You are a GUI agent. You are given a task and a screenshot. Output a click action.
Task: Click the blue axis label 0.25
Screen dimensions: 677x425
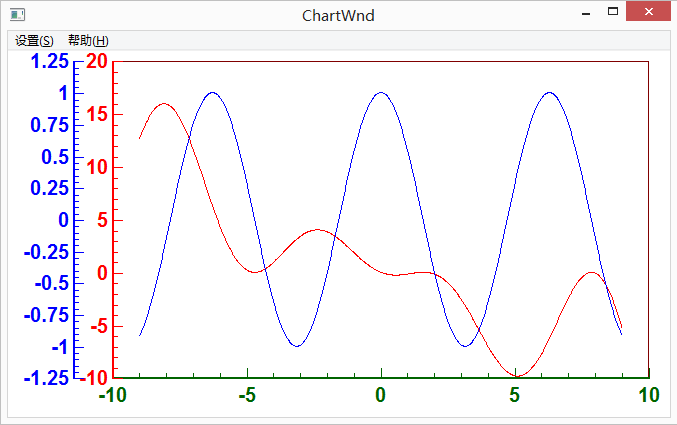[50, 188]
